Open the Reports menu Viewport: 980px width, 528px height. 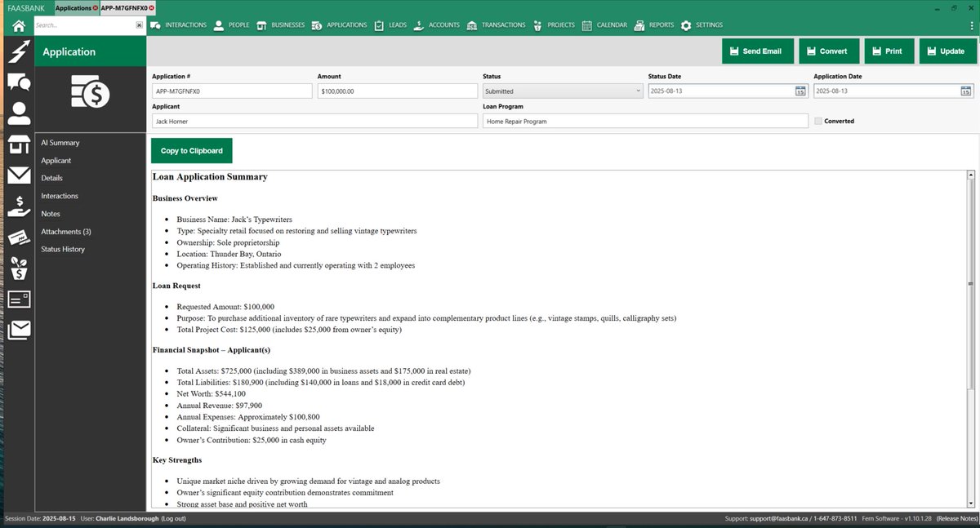coord(654,25)
